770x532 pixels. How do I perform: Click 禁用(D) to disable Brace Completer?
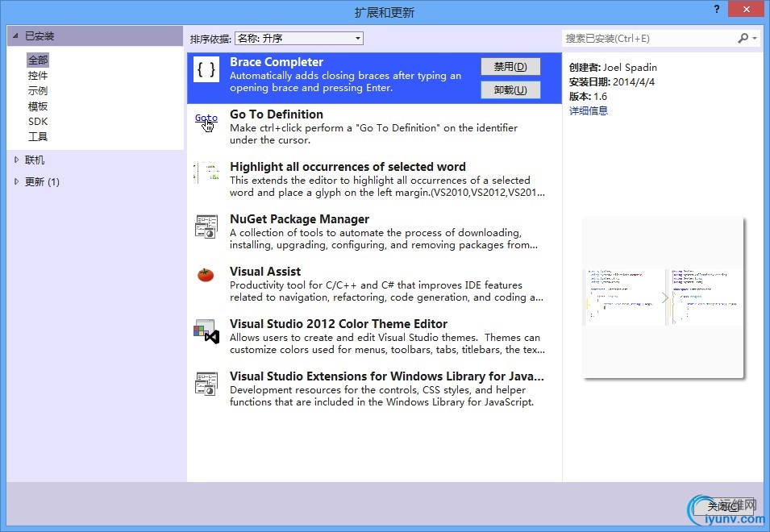point(510,67)
